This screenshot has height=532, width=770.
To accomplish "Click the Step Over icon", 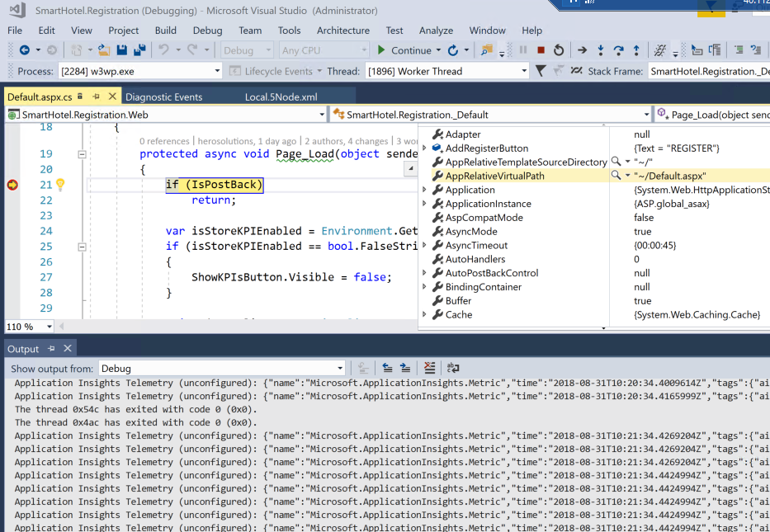I will pos(618,50).
